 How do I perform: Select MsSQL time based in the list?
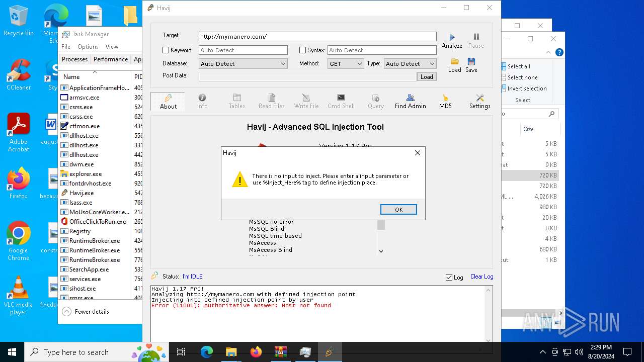pos(275,236)
